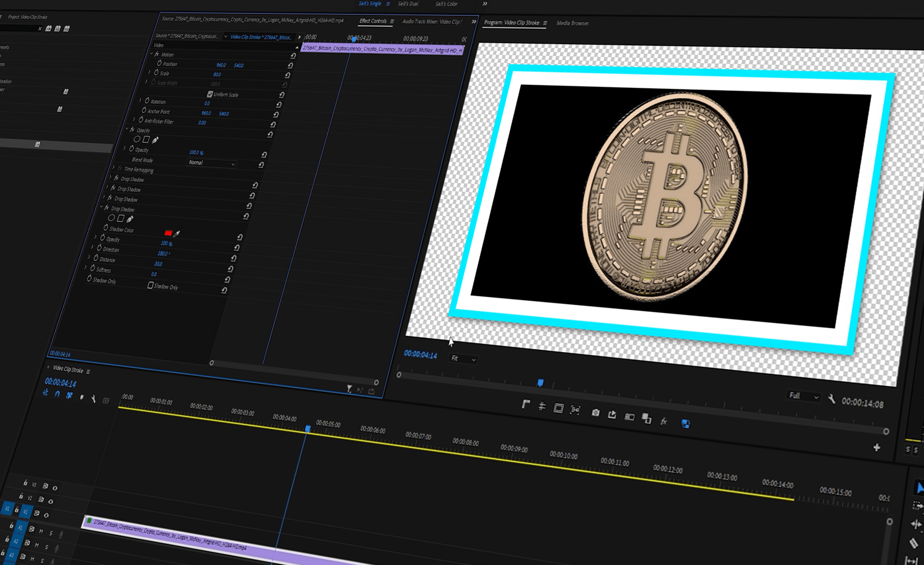This screenshot has width=924, height=565.
Task: Toggle stopwatch for Softness
Action: [x=92, y=269]
